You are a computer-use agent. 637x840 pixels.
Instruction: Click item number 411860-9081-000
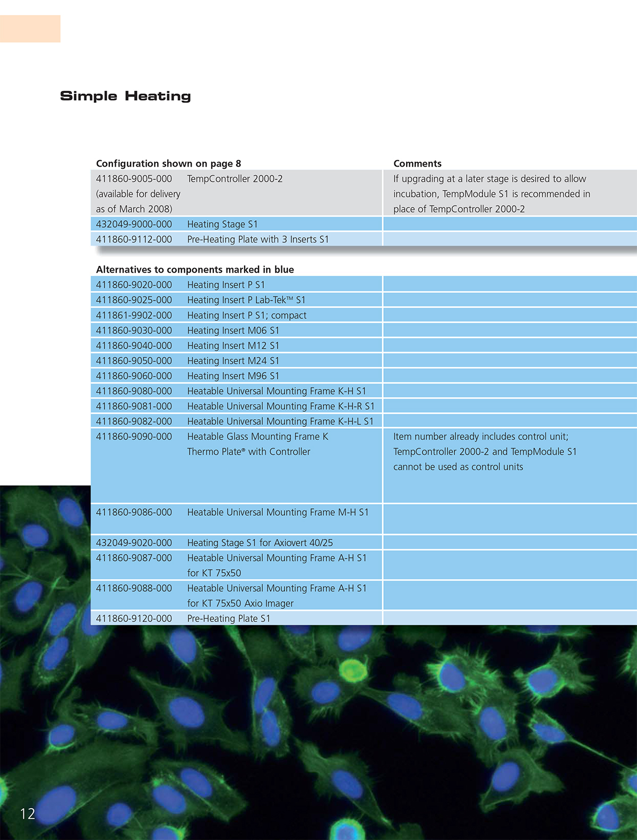134,406
